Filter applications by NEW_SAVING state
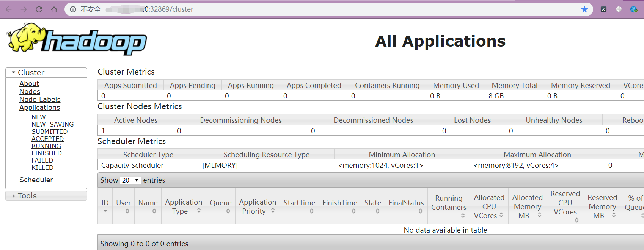The image size is (644, 250). [x=52, y=124]
